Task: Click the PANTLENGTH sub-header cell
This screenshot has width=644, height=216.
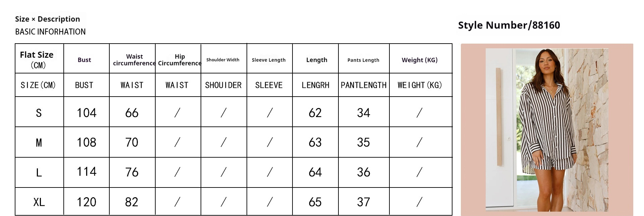Action: (x=364, y=85)
